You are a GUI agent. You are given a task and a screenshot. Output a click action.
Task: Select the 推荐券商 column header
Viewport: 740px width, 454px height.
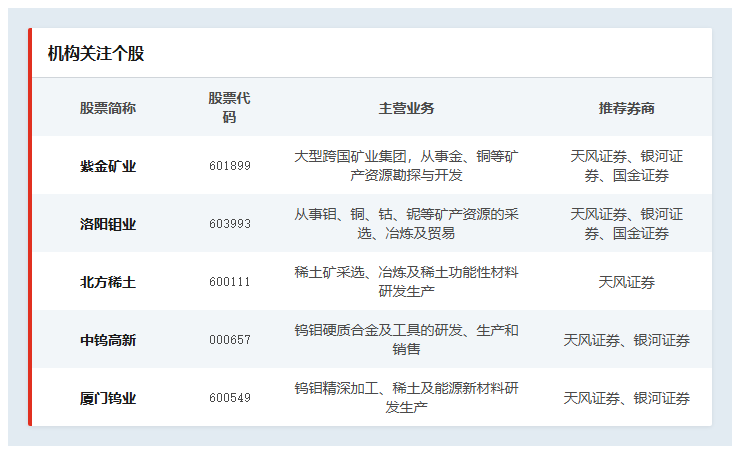(x=626, y=108)
